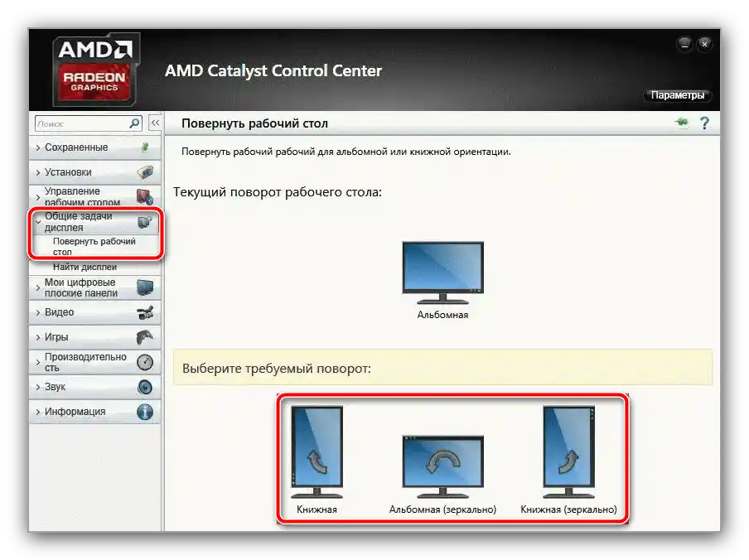The image size is (749, 560).
Task: Click the Игры gamepad icon
Action: click(145, 337)
